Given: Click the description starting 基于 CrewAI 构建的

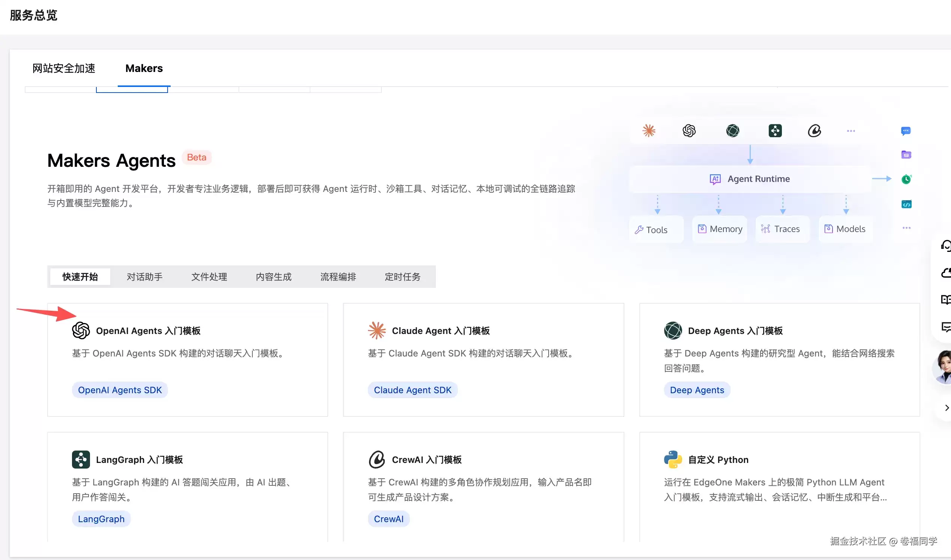Looking at the screenshot, I should 480,490.
